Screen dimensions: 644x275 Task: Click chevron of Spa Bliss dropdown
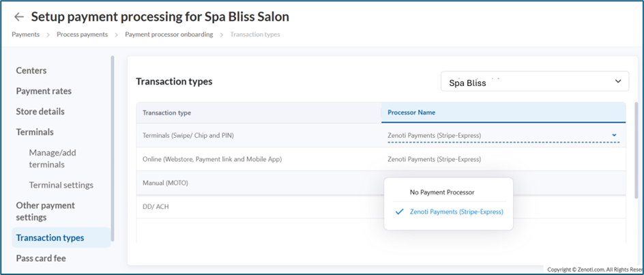[x=618, y=81]
